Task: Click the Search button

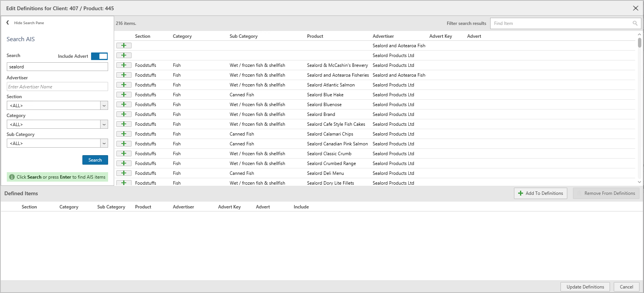Action: (x=95, y=160)
